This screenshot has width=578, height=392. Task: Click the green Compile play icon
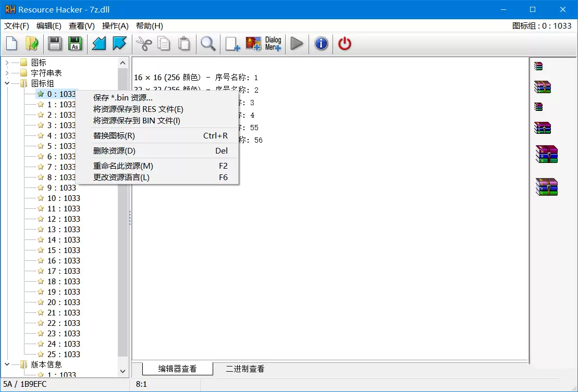coord(297,43)
